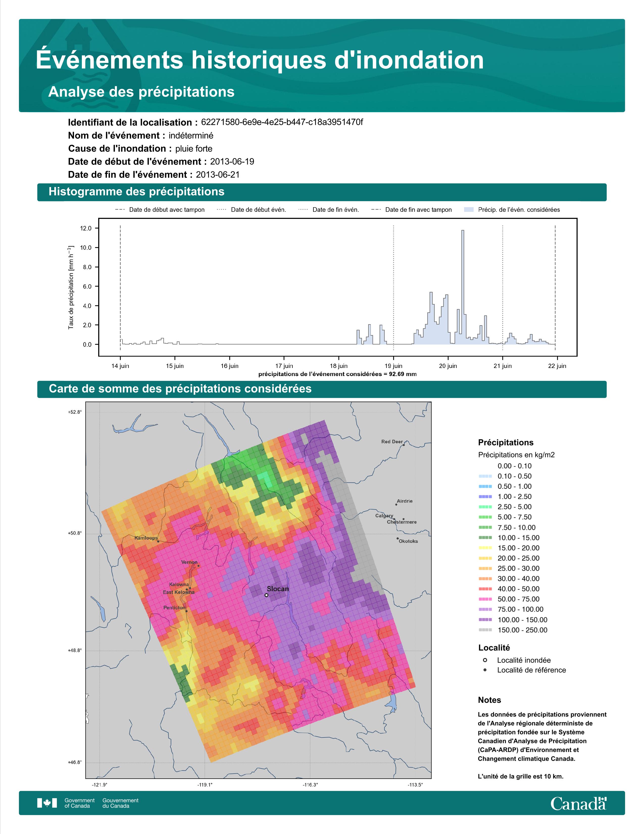
Task: Click the 7.50 - 10.00 legend swatch
Action: pyautogui.click(x=485, y=527)
